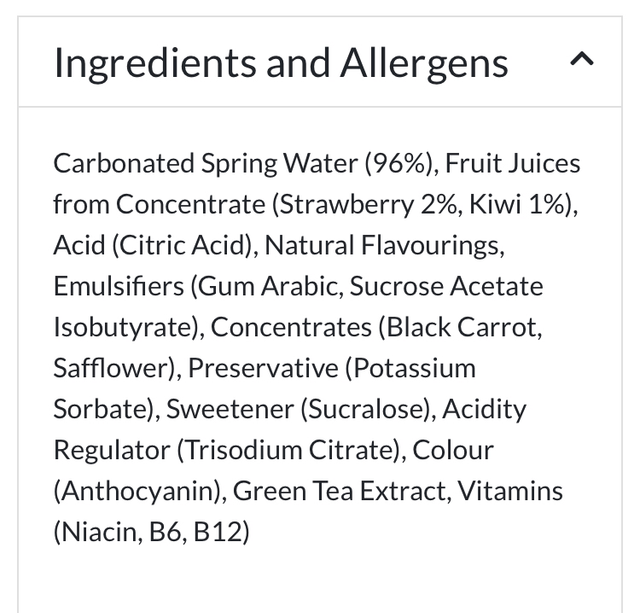Click the word Colour
The height and width of the screenshot is (613, 640).
pos(453,450)
